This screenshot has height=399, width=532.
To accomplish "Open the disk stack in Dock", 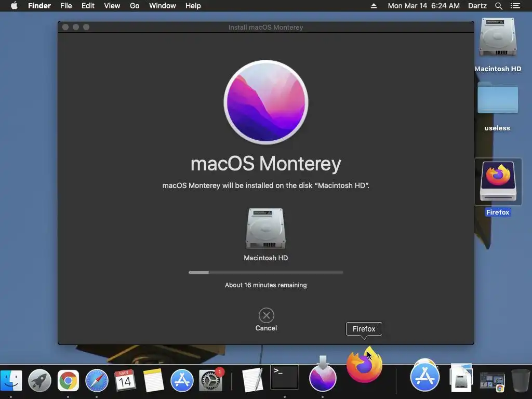I will point(461,378).
